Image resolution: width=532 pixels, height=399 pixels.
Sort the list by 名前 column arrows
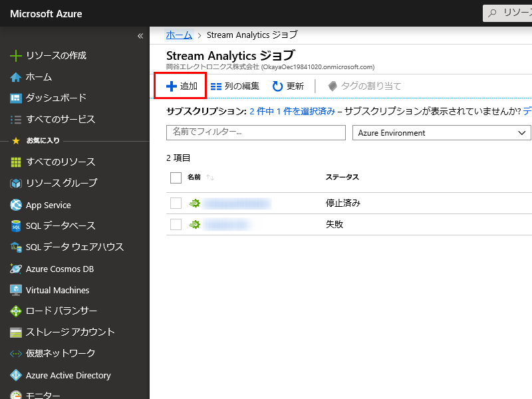pos(210,178)
